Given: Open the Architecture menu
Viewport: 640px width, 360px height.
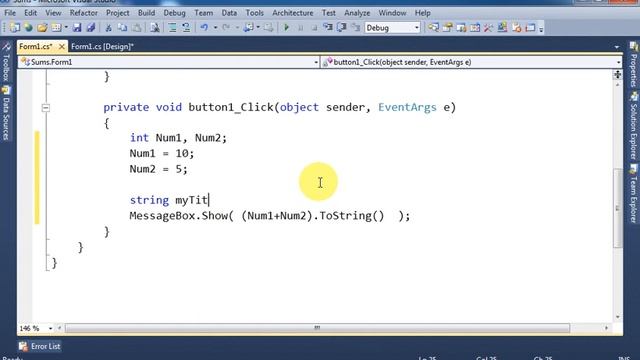Looking at the screenshot, I should pyautogui.click(x=293, y=13).
